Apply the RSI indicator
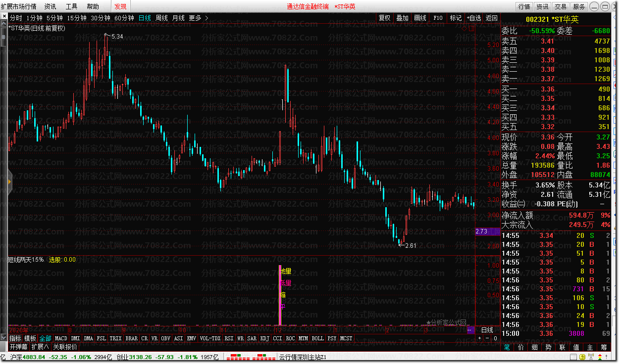The height and width of the screenshot is (364, 620). [229, 338]
